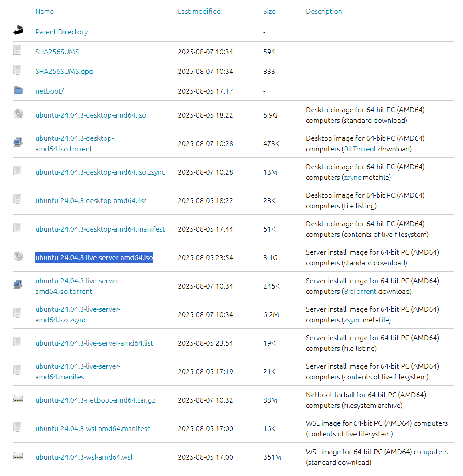Click the 594 size of SHA256SUMS
463x476 pixels.
269,52
